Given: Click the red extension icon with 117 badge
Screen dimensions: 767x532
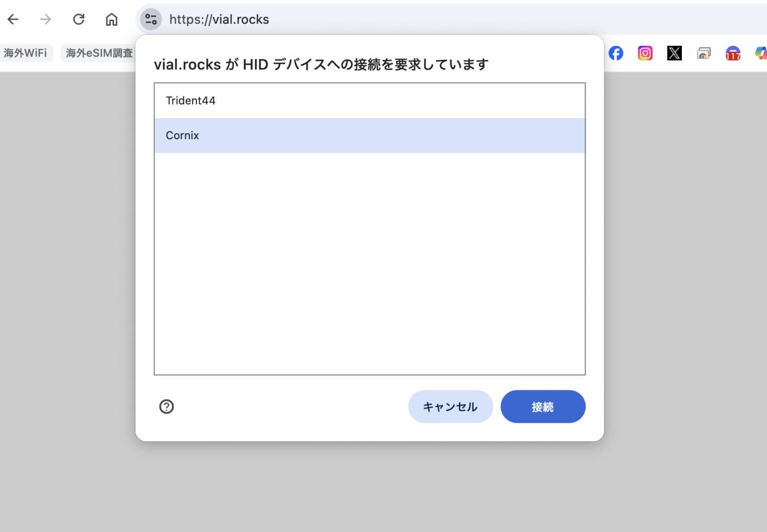Looking at the screenshot, I should (x=732, y=53).
